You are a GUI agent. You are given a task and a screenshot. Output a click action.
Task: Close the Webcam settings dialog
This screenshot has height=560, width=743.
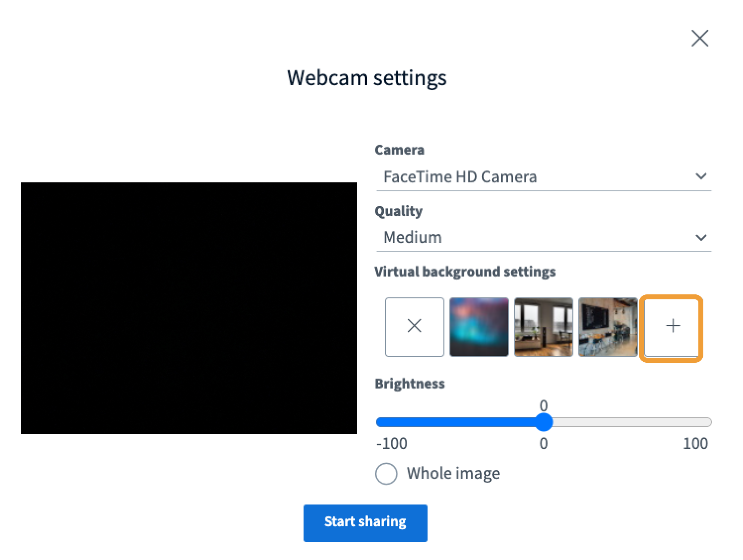700,38
